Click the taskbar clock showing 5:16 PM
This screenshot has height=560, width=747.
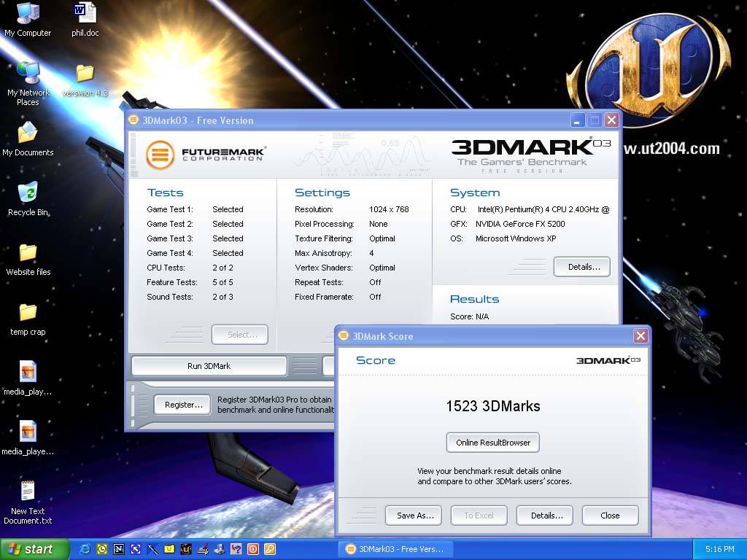pos(719,549)
